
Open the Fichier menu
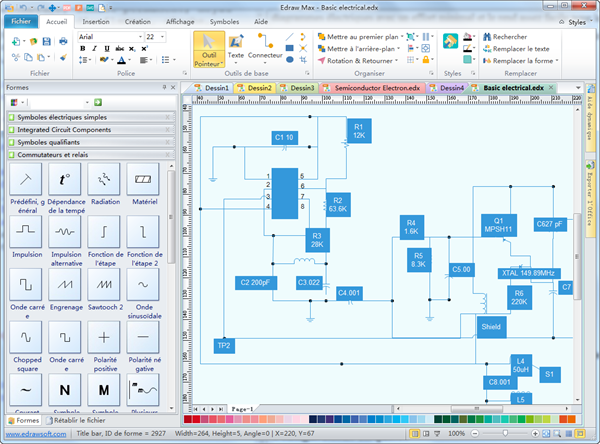[x=21, y=21]
